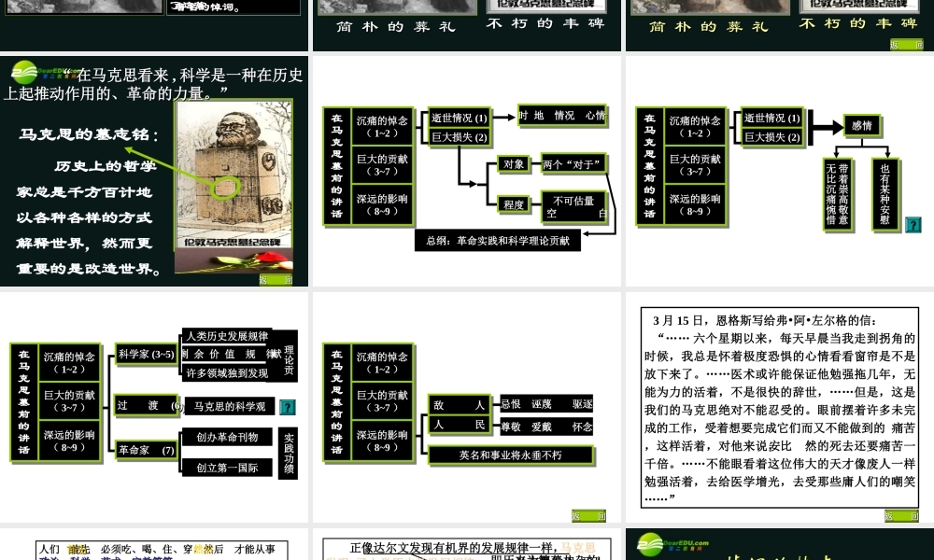The height and width of the screenshot is (560, 934).
Task: Click the question mark icon next to 马克思的科学观
Action: pos(287,407)
